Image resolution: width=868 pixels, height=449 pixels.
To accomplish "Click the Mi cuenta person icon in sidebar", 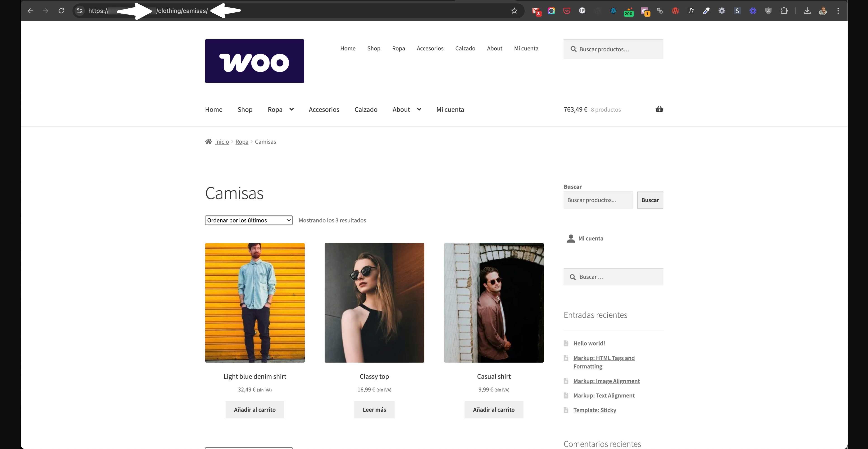I will (x=571, y=238).
